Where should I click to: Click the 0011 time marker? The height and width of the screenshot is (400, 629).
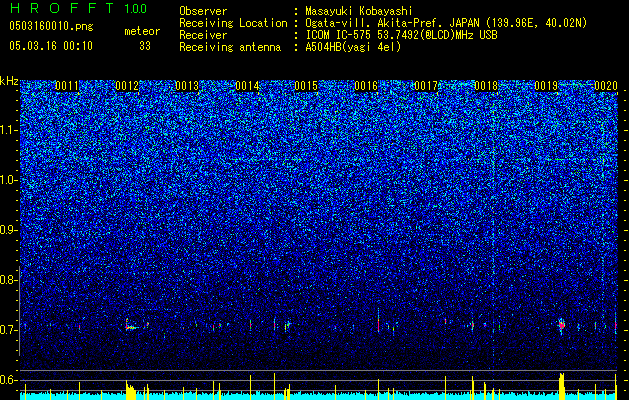click(67, 86)
